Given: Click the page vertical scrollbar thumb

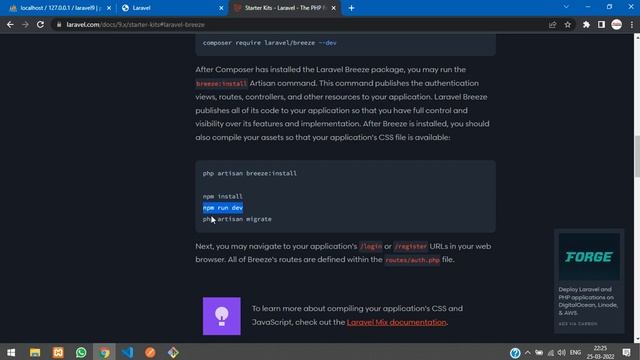Looking at the screenshot, I should point(637,156).
